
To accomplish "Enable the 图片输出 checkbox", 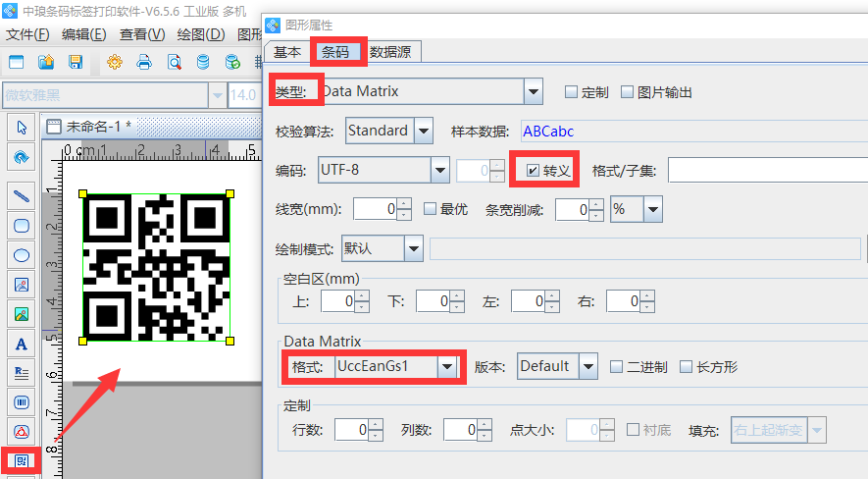I will click(627, 92).
